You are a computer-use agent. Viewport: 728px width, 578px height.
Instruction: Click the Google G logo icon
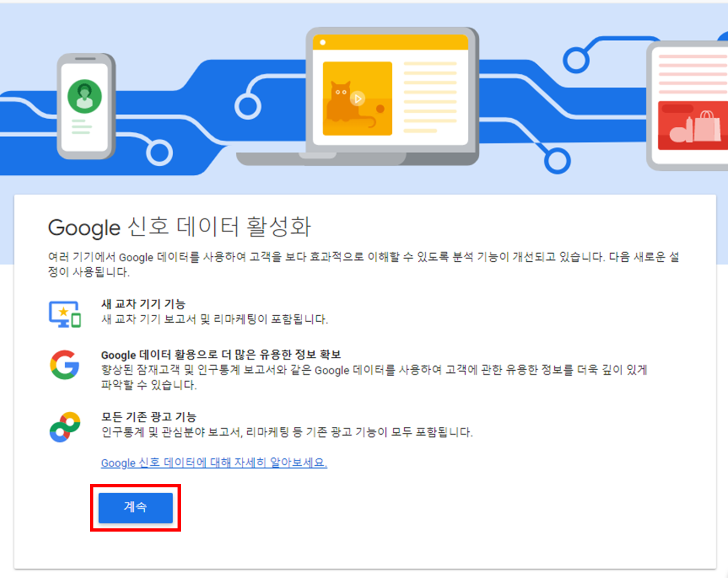tap(65, 365)
